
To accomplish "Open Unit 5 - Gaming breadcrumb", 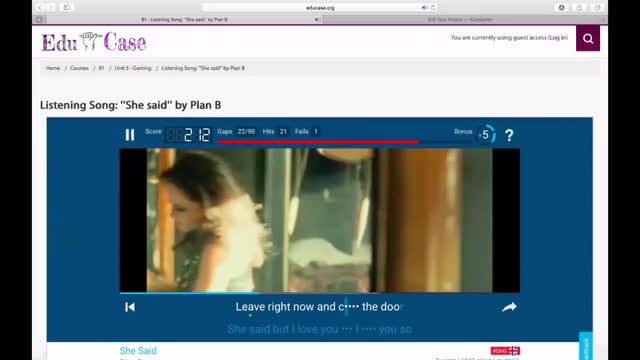I will tap(133, 68).
